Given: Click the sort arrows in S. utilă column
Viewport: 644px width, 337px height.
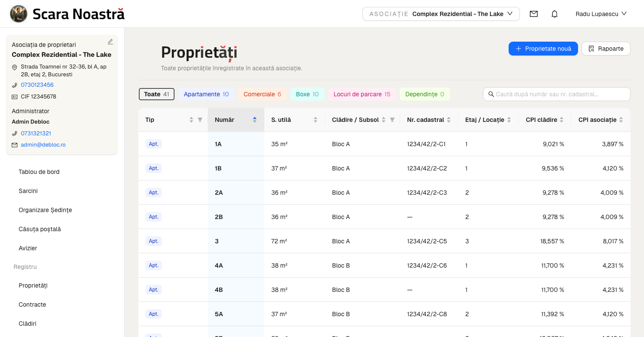Looking at the screenshot, I should [315, 120].
